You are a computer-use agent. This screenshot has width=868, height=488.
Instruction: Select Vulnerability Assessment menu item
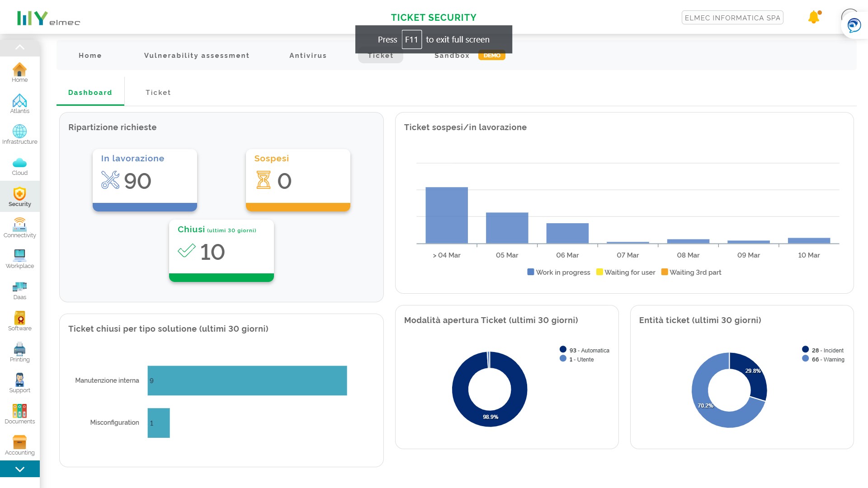click(197, 56)
